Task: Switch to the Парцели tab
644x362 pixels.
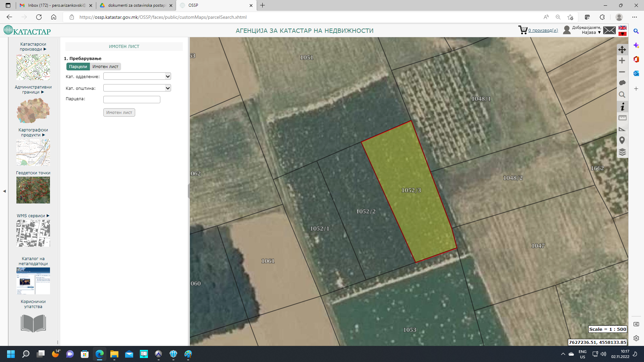Action: pyautogui.click(x=78, y=66)
